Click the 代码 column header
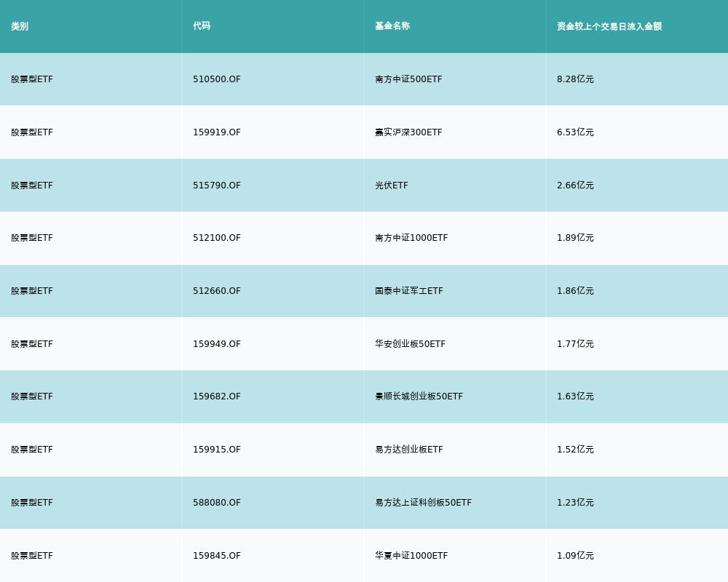This screenshot has height=582, width=728. 202,26
